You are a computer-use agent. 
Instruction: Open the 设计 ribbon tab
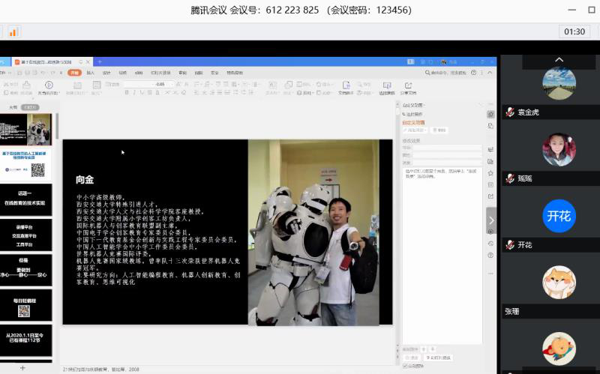click(106, 73)
